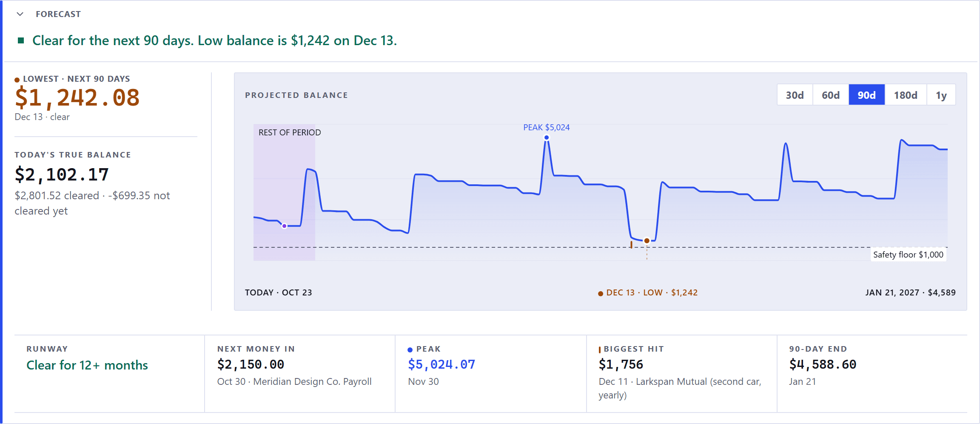Click the brown Dec 13 low point marker
Viewport: 980px width, 424px height.
click(x=647, y=241)
